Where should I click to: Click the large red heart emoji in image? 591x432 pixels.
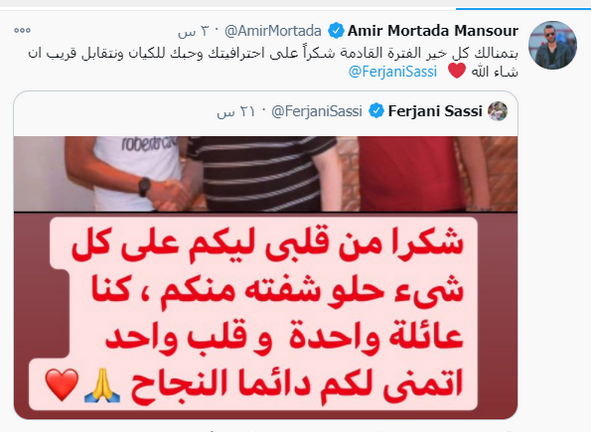62,385
